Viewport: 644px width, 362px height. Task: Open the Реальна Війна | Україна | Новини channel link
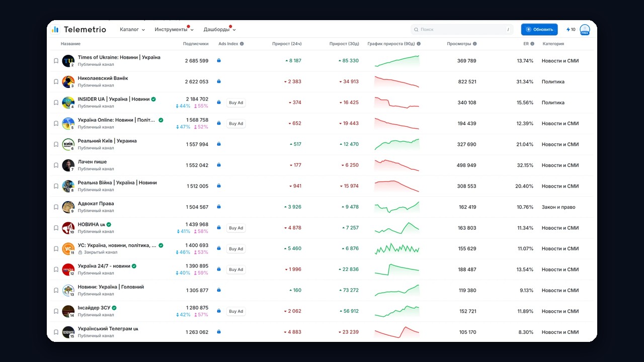(117, 183)
